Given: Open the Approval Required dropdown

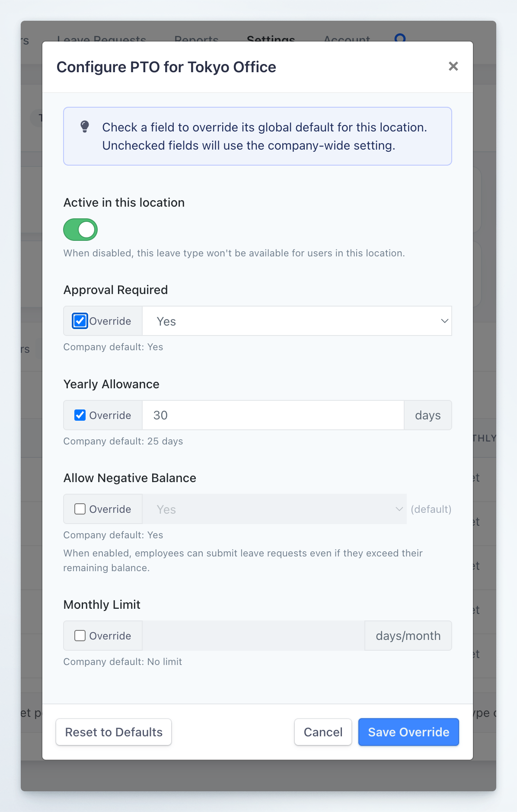Looking at the screenshot, I should (x=297, y=320).
